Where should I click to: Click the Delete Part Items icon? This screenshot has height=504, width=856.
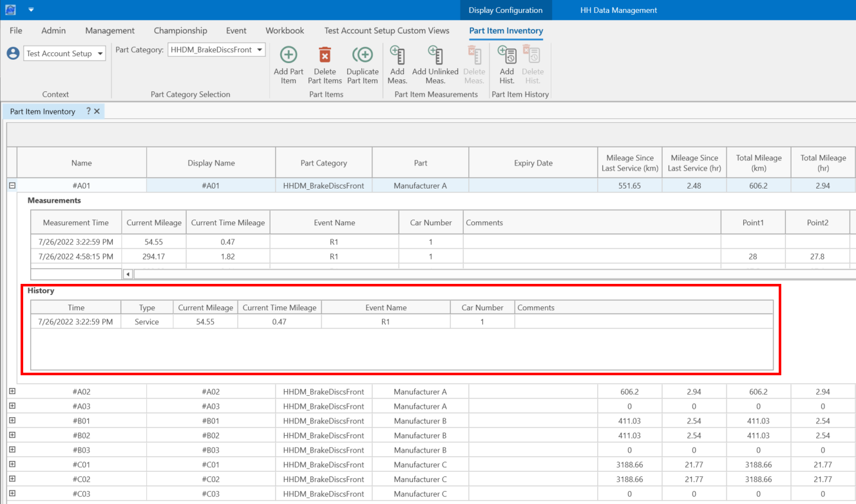click(x=325, y=55)
